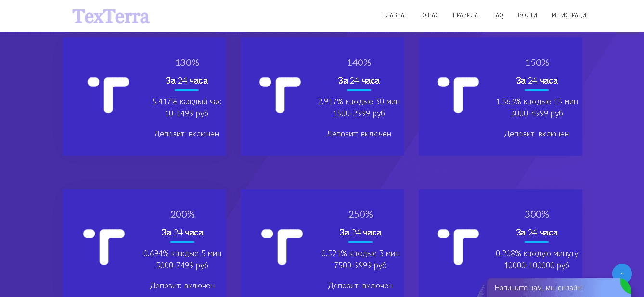Click the T icon on the 200% plan card

tap(104, 247)
